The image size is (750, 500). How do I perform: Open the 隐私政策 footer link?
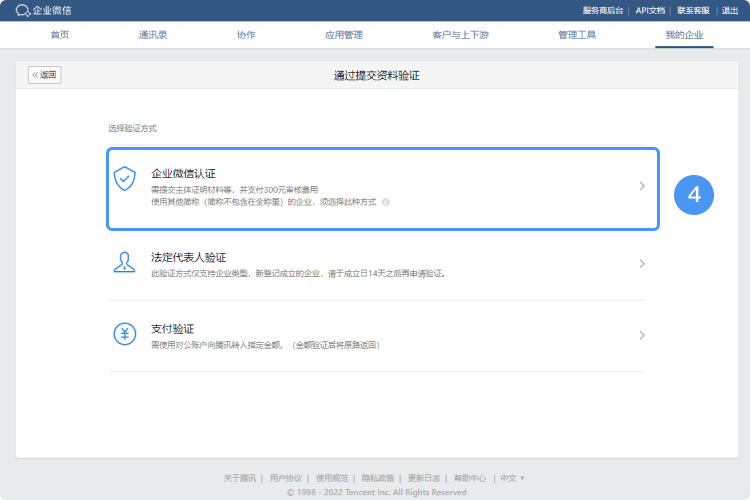[378, 478]
